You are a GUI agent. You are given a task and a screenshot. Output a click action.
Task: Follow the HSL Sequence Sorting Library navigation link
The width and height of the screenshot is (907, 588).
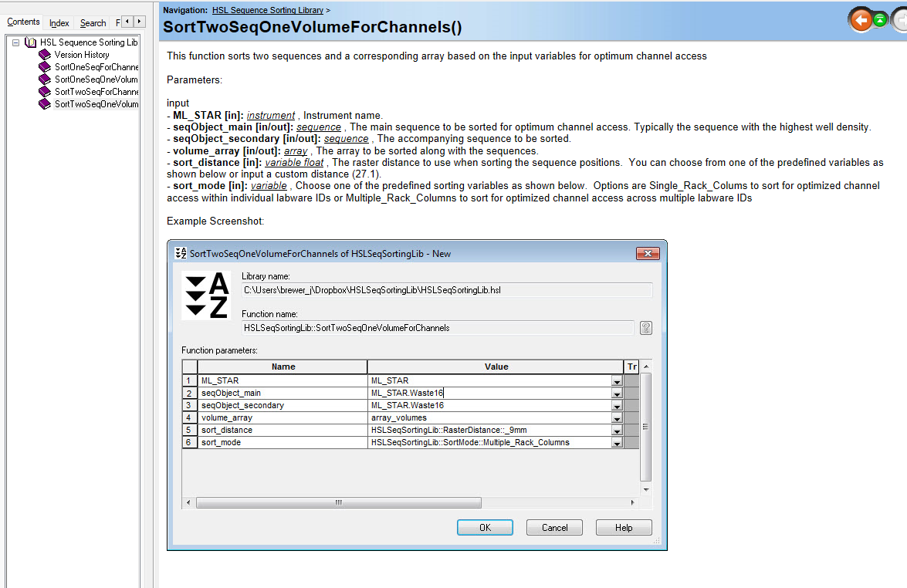[x=267, y=10]
